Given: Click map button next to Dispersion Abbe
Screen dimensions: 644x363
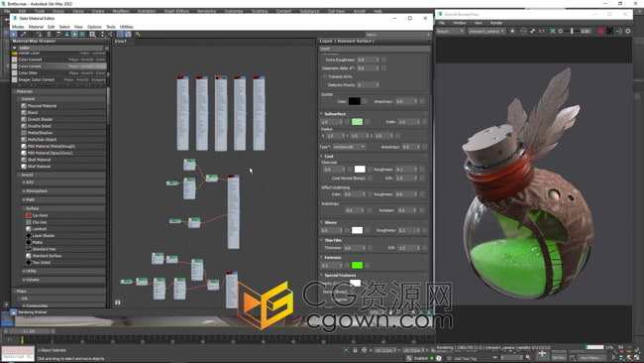Looking at the screenshot, I should 383,67.
